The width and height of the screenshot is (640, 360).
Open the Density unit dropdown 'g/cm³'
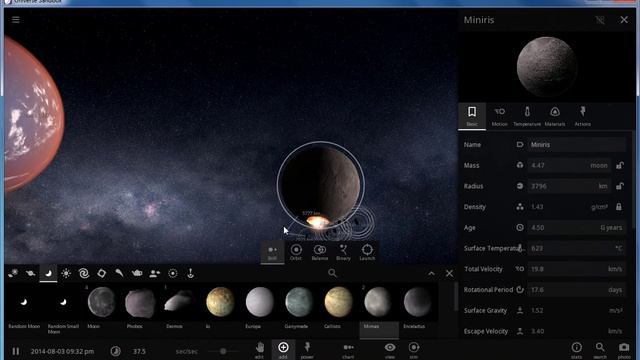pos(599,207)
